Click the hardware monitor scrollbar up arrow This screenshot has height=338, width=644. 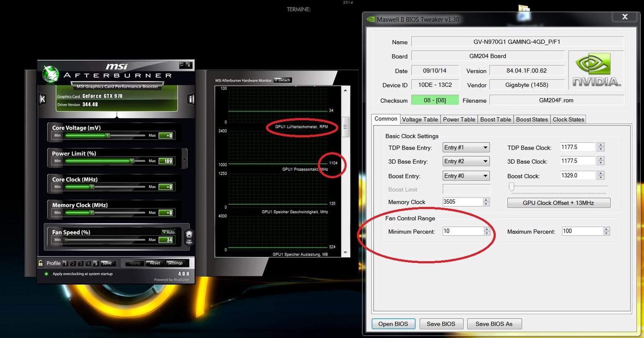[345, 90]
